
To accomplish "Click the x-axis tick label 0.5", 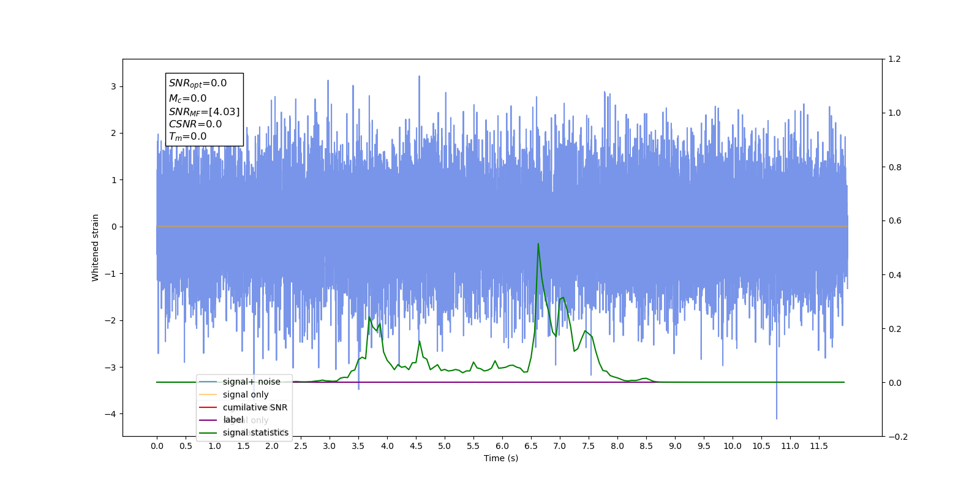I will tap(186, 446).
